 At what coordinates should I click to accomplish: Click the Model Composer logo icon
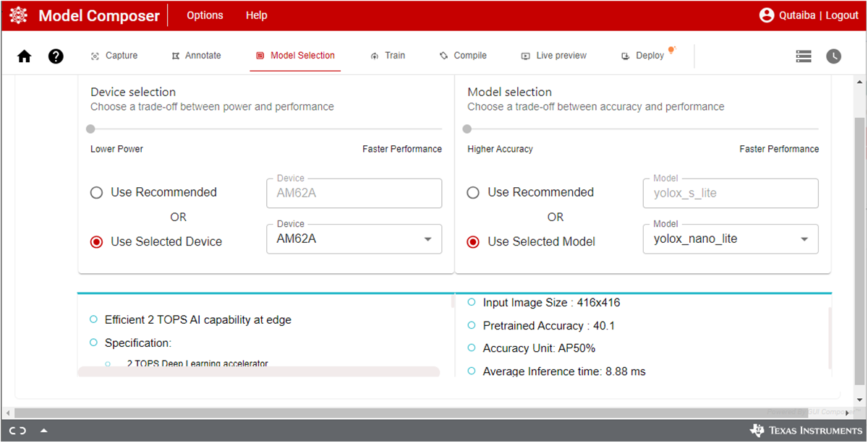(19, 15)
